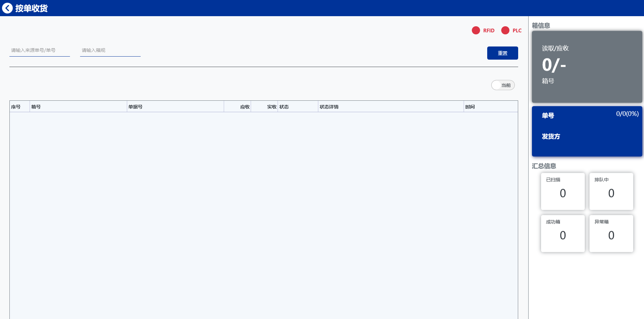Image resolution: width=644 pixels, height=319 pixels.
Task: Click the 单号 label in blue card
Action: tap(548, 116)
